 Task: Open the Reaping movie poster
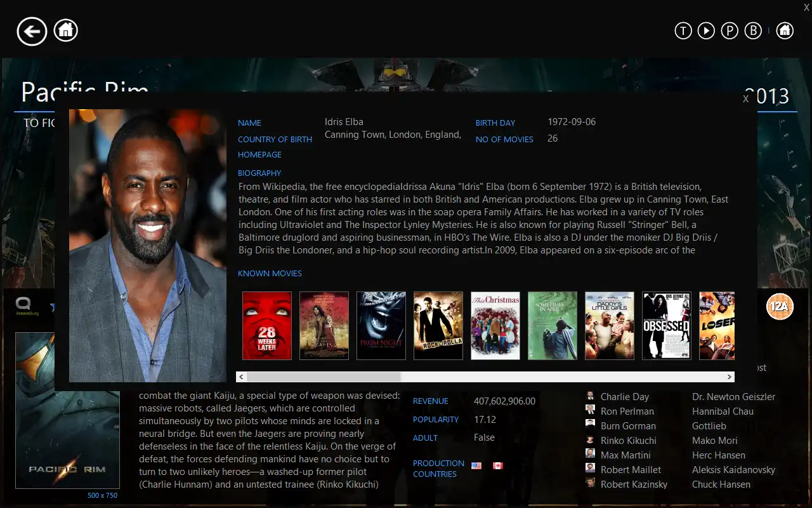[x=324, y=326]
